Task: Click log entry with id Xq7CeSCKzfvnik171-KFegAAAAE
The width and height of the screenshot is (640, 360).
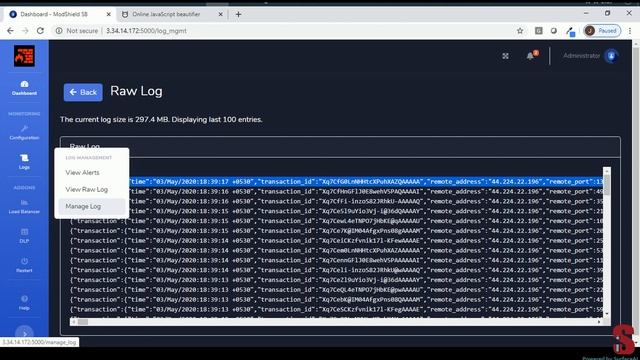Action: pyautogui.click(x=336, y=309)
